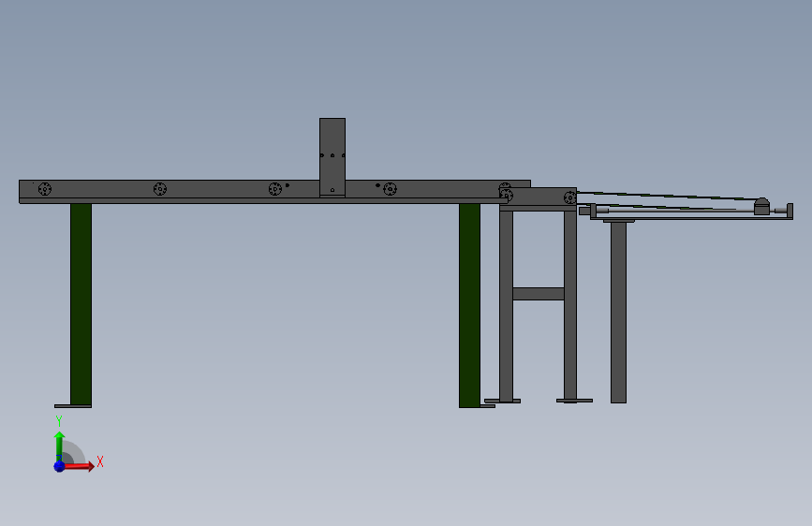Select the second bolt circle from left on beam

[160, 189]
